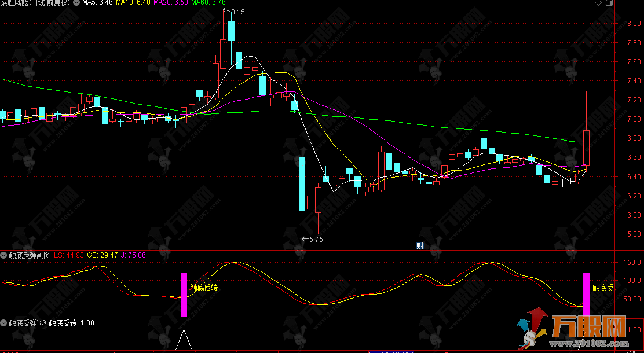Click the first magenta 触底反转 signal bar
The height and width of the screenshot is (353, 644).
click(184, 295)
